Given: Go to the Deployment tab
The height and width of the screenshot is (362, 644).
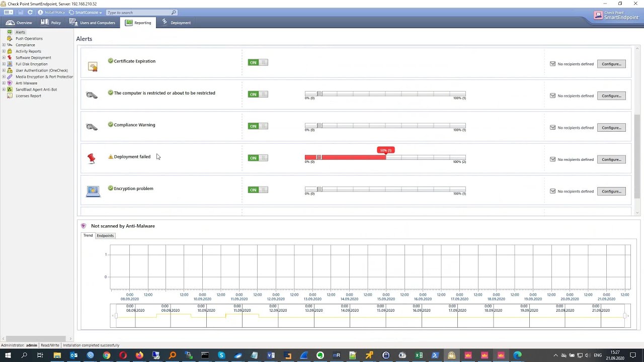Looking at the screenshot, I should pos(176,23).
